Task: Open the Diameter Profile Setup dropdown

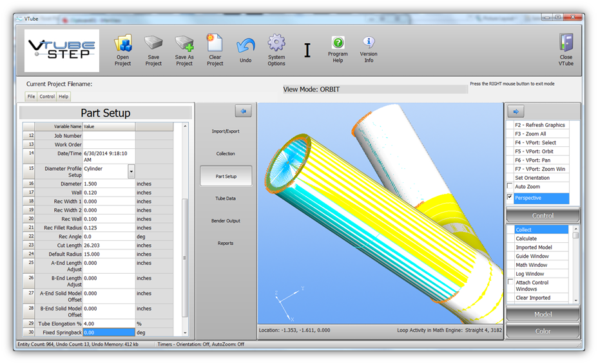Action: pos(131,171)
